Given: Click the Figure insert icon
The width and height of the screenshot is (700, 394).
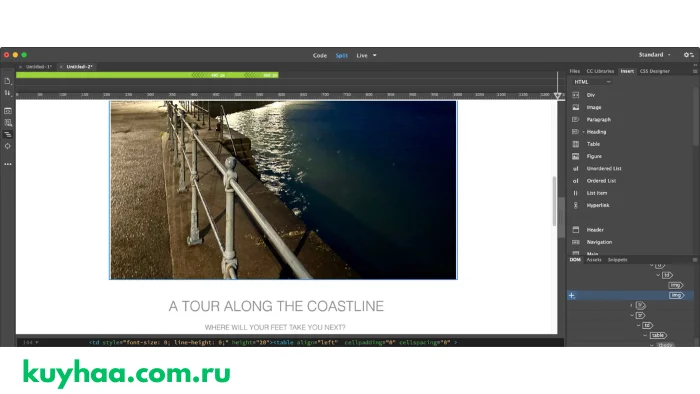Looking at the screenshot, I should pyautogui.click(x=576, y=156).
